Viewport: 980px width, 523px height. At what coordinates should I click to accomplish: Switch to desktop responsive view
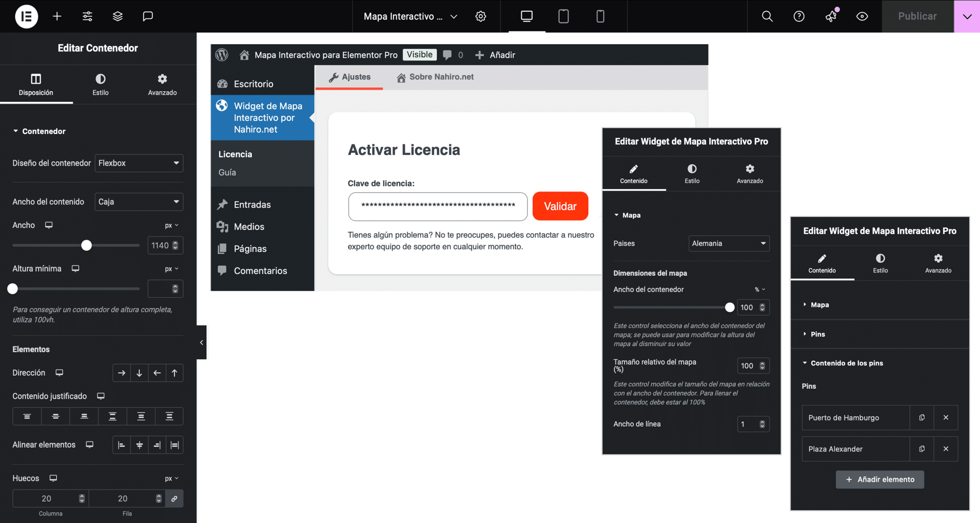pyautogui.click(x=527, y=16)
